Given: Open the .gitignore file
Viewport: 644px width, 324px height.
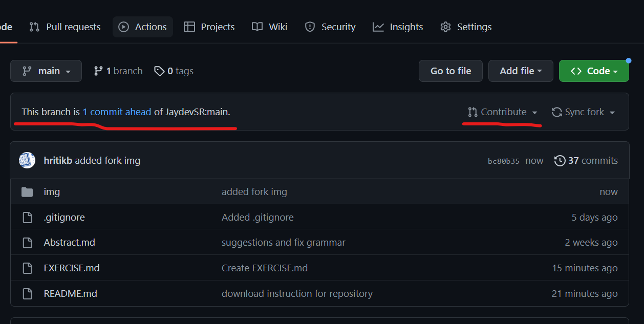Looking at the screenshot, I should pyautogui.click(x=65, y=217).
